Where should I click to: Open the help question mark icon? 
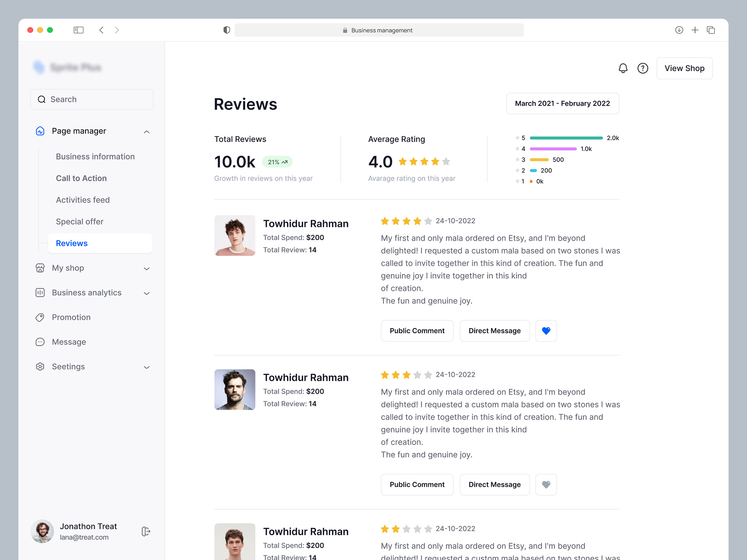click(643, 68)
